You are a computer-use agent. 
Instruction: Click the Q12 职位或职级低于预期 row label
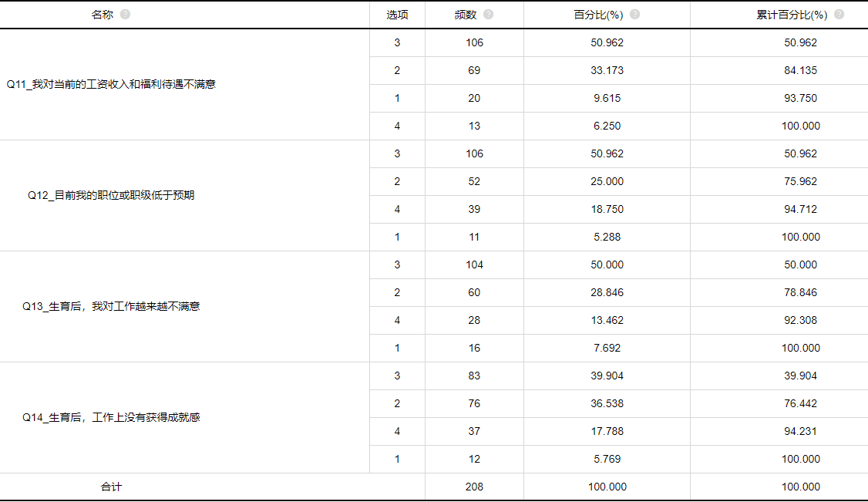coord(111,195)
